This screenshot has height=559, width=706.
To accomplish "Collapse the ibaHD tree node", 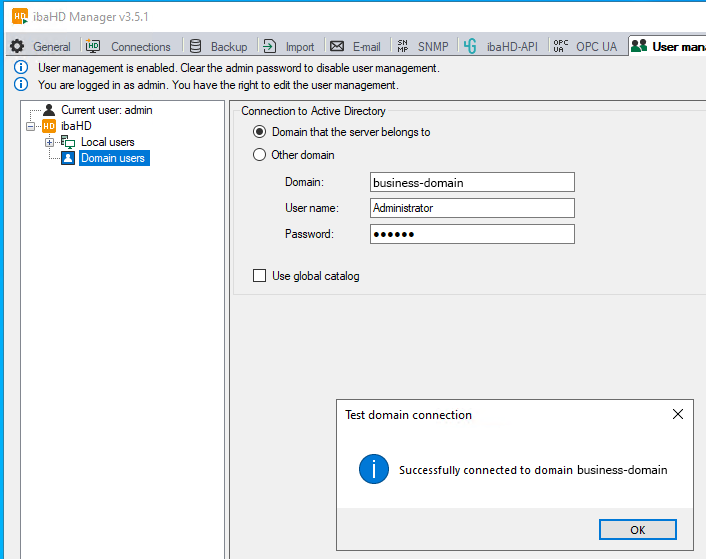I will [x=31, y=126].
